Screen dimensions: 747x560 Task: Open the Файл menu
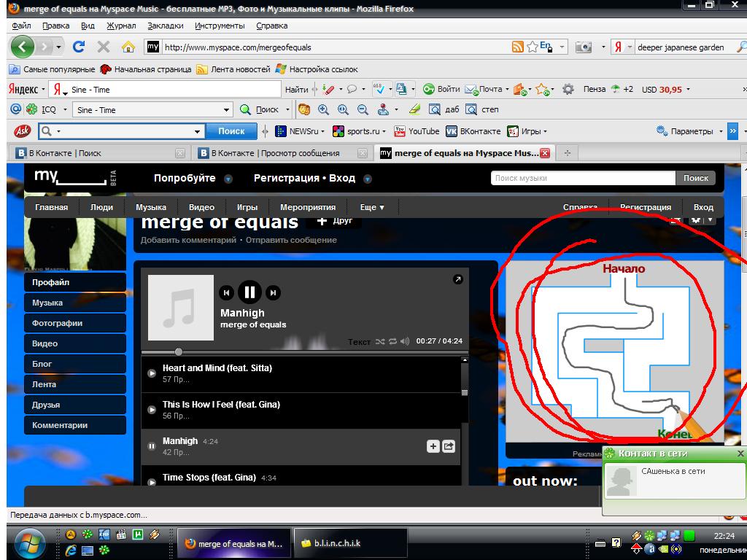coord(21,26)
